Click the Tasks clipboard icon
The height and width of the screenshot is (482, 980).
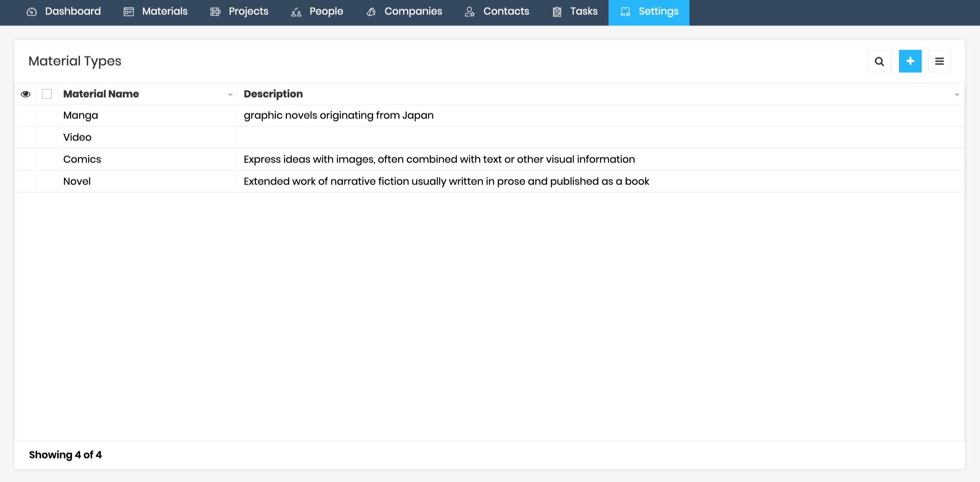tap(557, 12)
